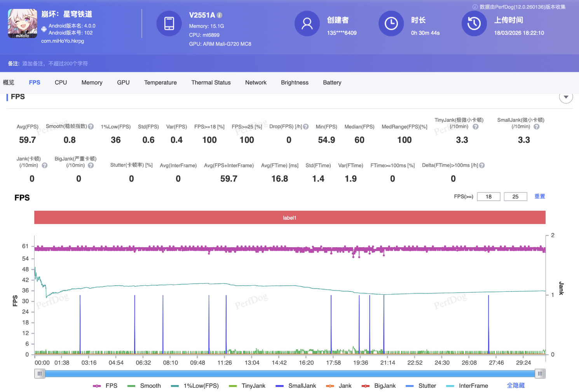Click the upload time history icon
Screen dimensions: 579x392
[474, 23]
